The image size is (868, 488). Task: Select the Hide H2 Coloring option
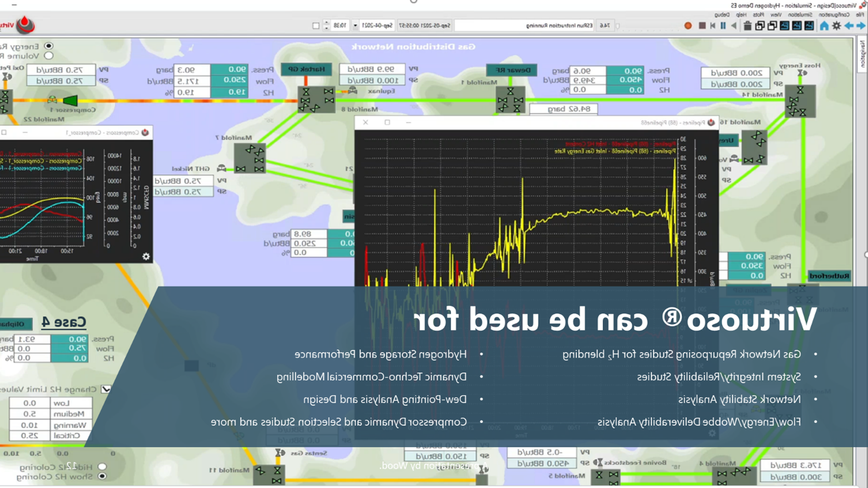pos(102,466)
